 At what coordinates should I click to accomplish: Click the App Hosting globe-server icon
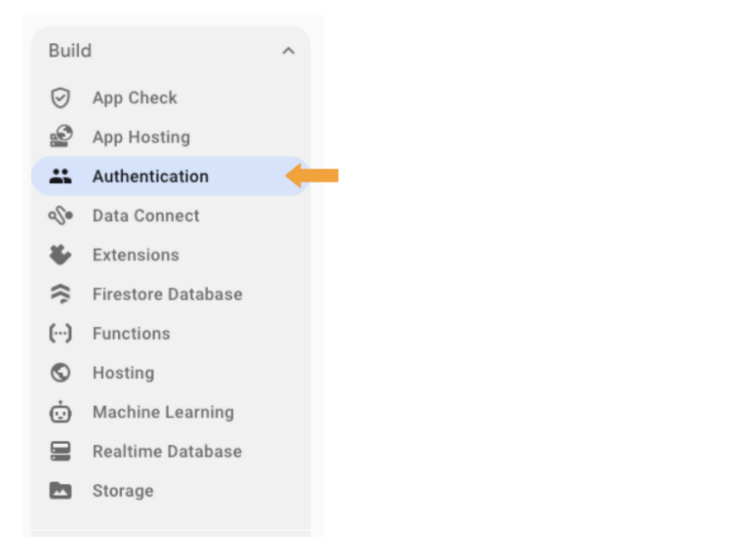61,137
